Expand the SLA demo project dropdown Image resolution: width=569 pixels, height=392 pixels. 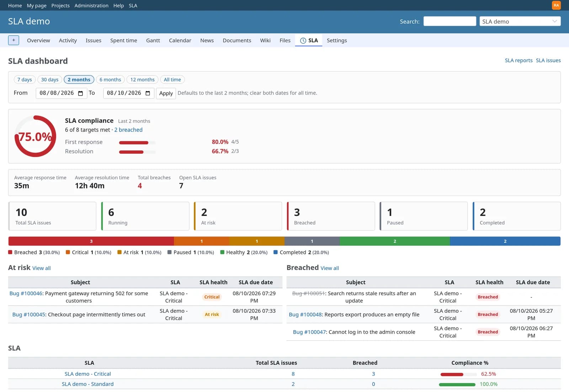point(520,21)
